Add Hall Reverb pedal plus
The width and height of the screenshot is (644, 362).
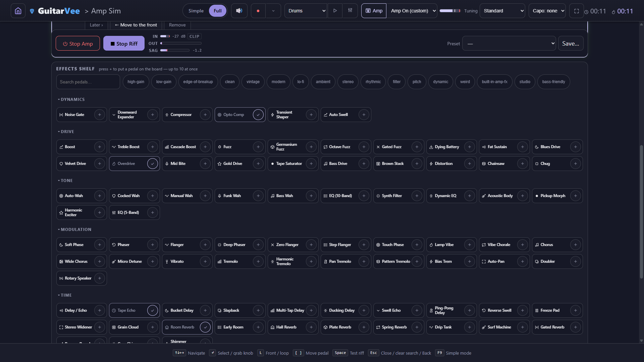tap(311, 327)
